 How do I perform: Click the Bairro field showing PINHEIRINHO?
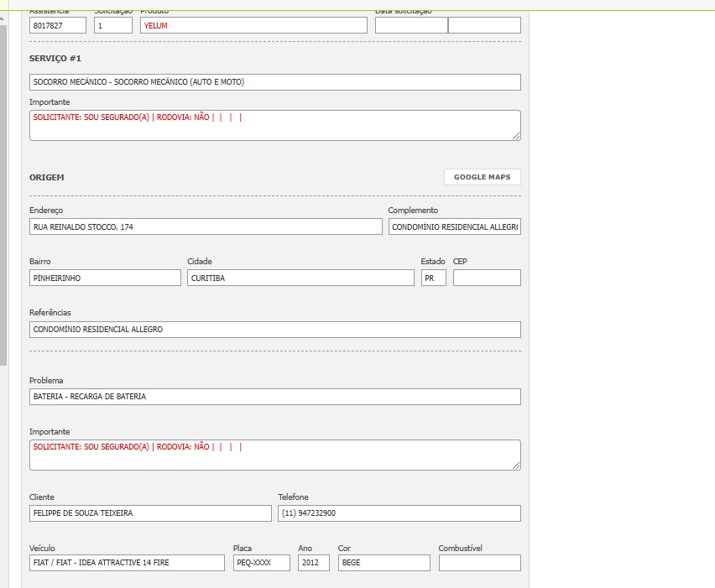(x=105, y=278)
